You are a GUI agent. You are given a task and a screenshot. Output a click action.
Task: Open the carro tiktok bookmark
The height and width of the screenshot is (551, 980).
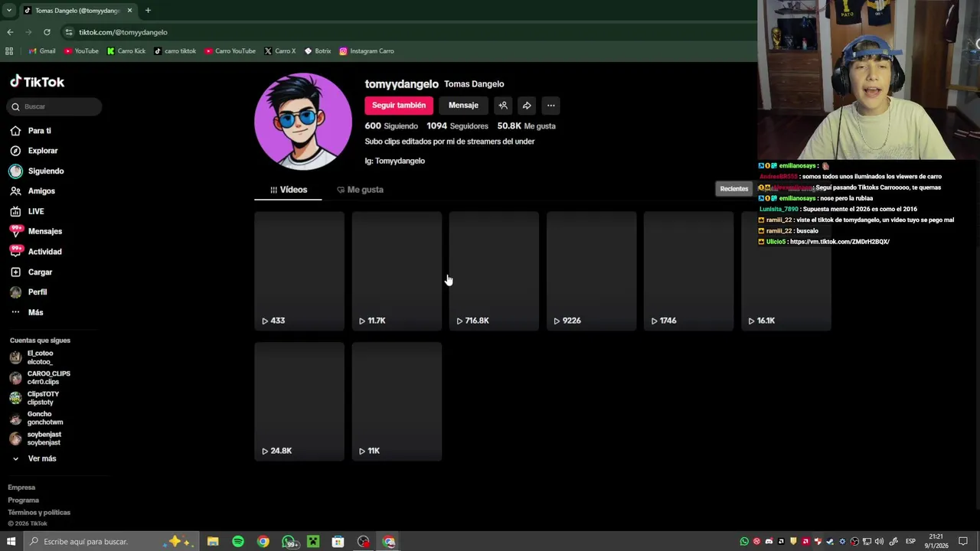pos(175,51)
